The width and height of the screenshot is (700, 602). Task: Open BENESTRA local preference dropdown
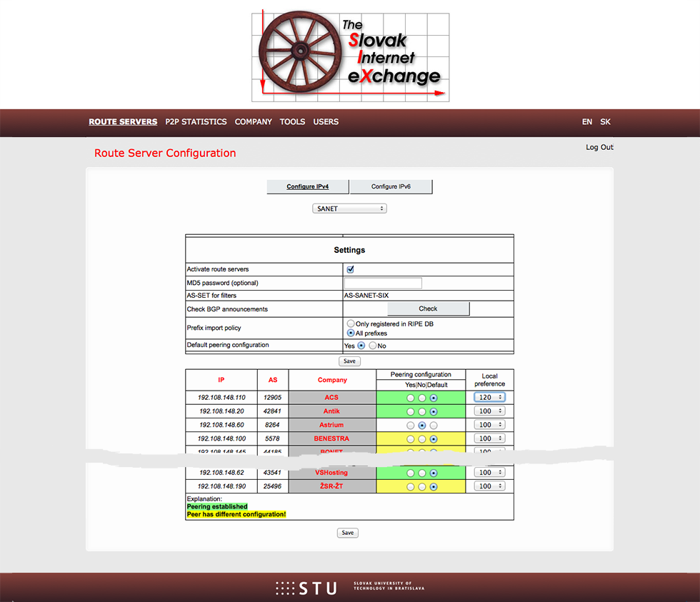490,438
